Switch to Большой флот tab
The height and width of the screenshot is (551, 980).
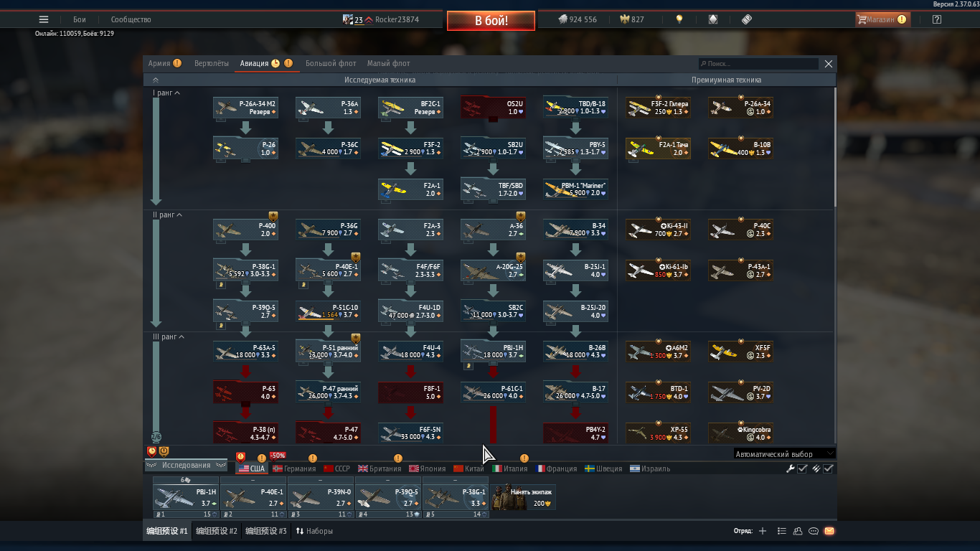pos(331,63)
